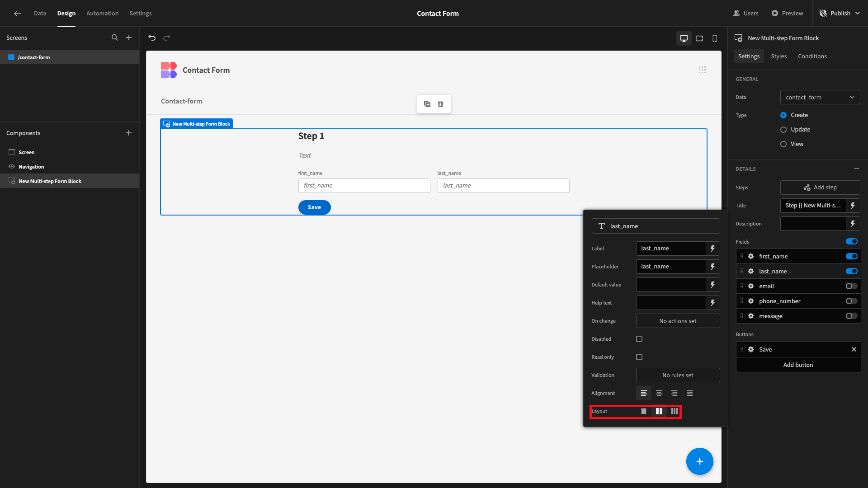The width and height of the screenshot is (868, 488).
Task: Check the Read only checkbox
Action: coord(639,357)
